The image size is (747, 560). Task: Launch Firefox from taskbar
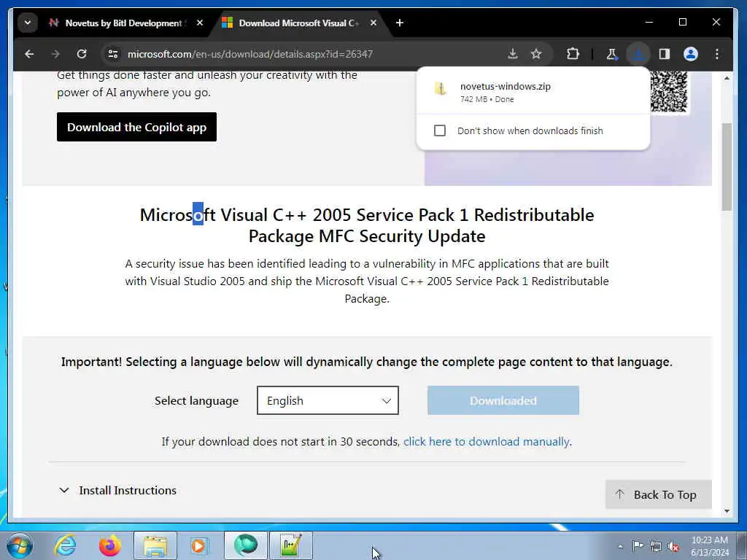pos(110,545)
